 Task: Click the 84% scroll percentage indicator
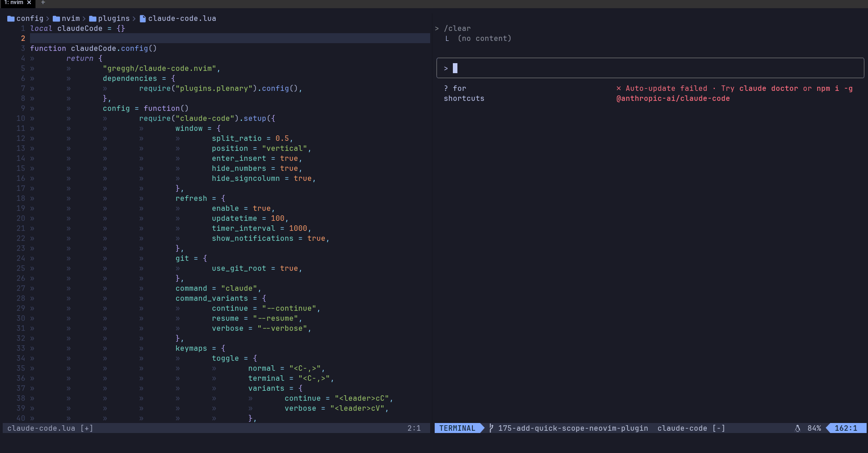tap(814, 428)
